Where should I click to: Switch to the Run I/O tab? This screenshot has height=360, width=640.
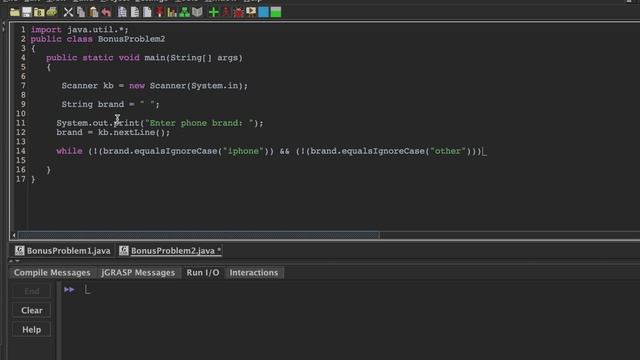click(203, 273)
